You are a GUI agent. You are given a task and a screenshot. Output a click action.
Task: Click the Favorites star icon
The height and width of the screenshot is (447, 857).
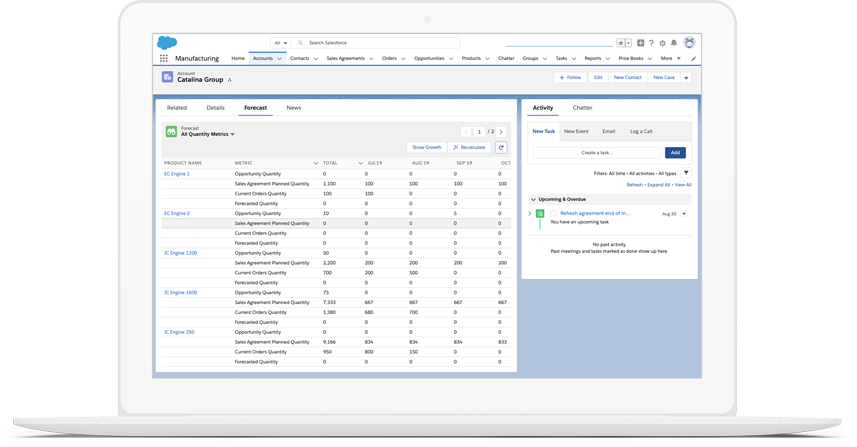pos(620,43)
